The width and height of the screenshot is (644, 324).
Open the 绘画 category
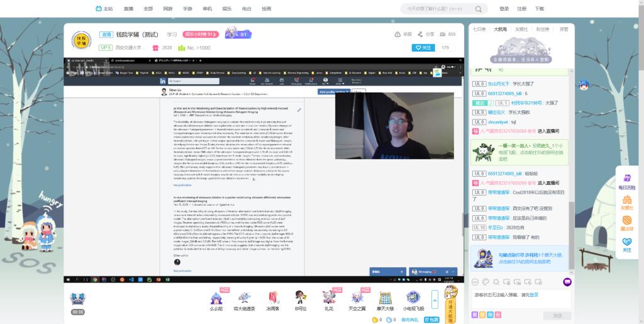click(x=267, y=9)
